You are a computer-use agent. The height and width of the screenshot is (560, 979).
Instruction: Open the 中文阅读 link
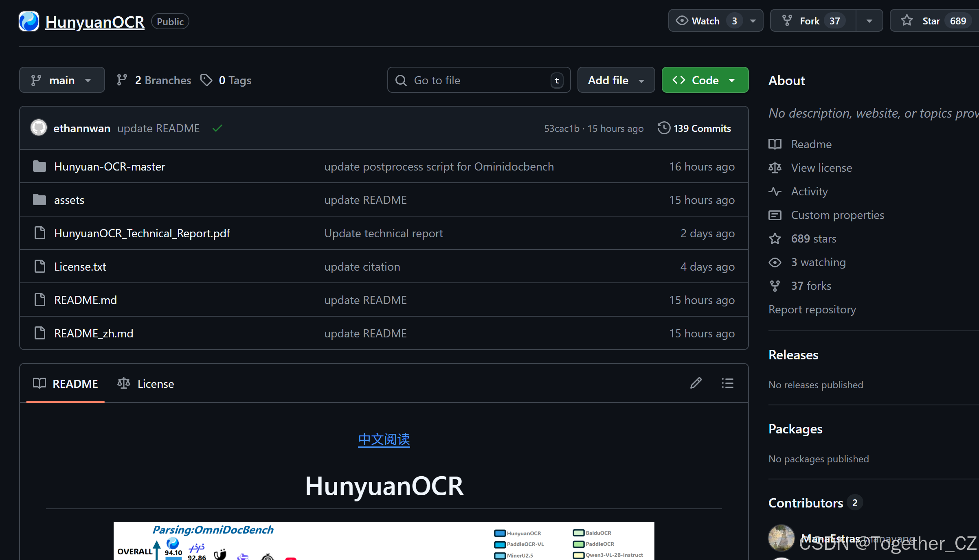pos(383,440)
